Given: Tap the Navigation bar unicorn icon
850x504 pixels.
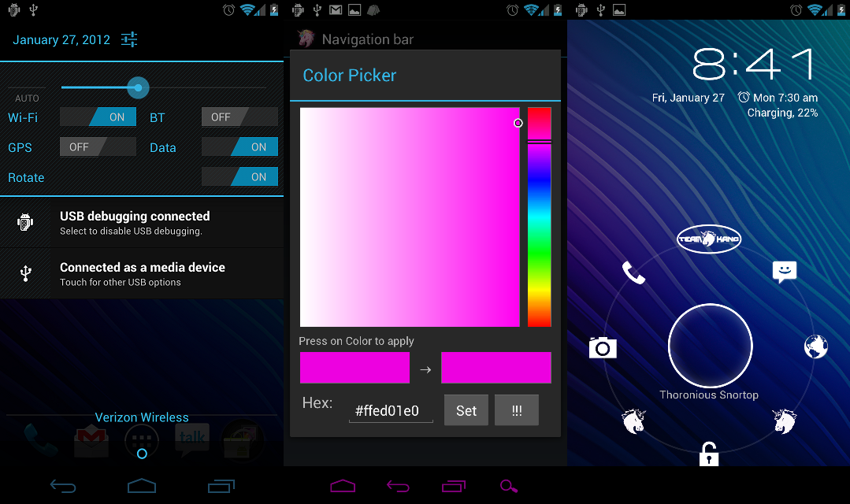Looking at the screenshot, I should (x=306, y=39).
